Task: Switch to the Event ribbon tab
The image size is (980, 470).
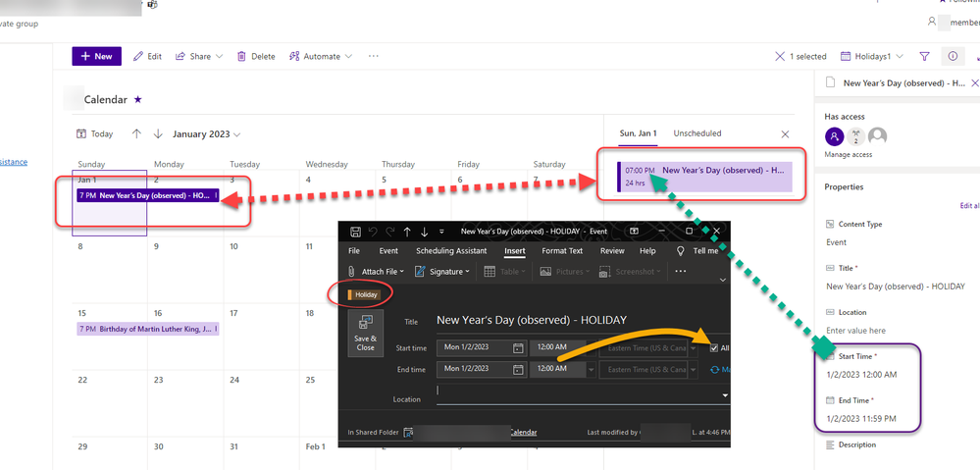Action: tap(388, 250)
